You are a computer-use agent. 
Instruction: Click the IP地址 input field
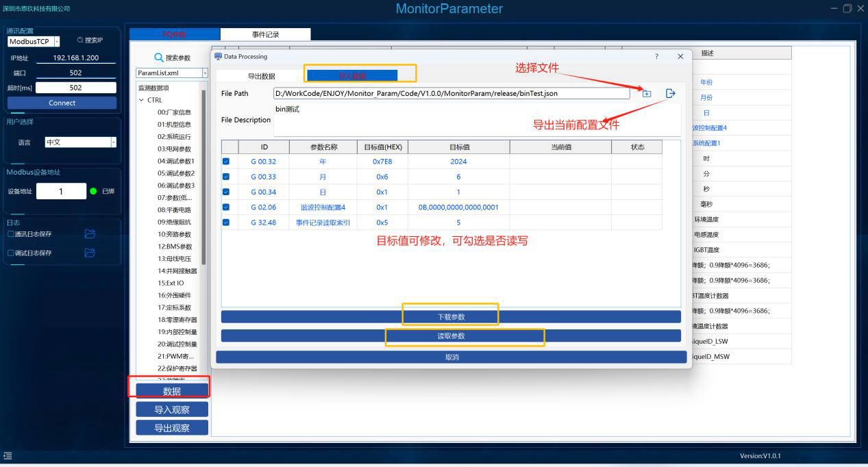pyautogui.click(x=76, y=58)
